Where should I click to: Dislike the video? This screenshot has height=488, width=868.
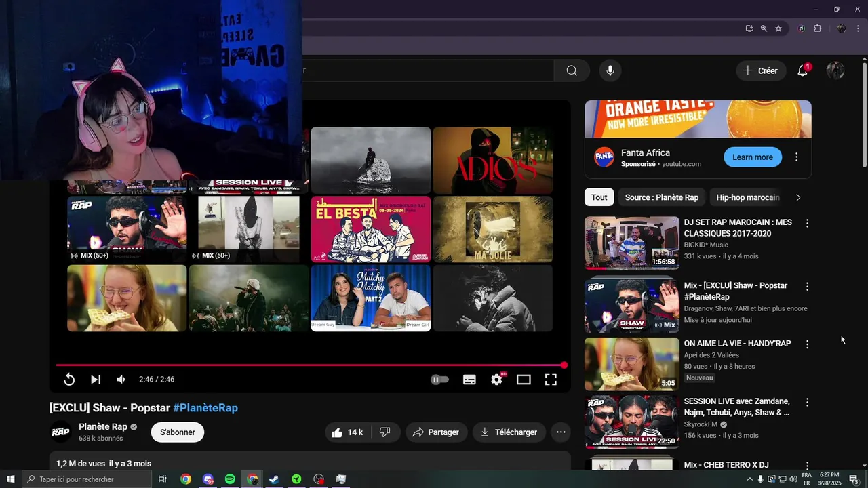385,432
